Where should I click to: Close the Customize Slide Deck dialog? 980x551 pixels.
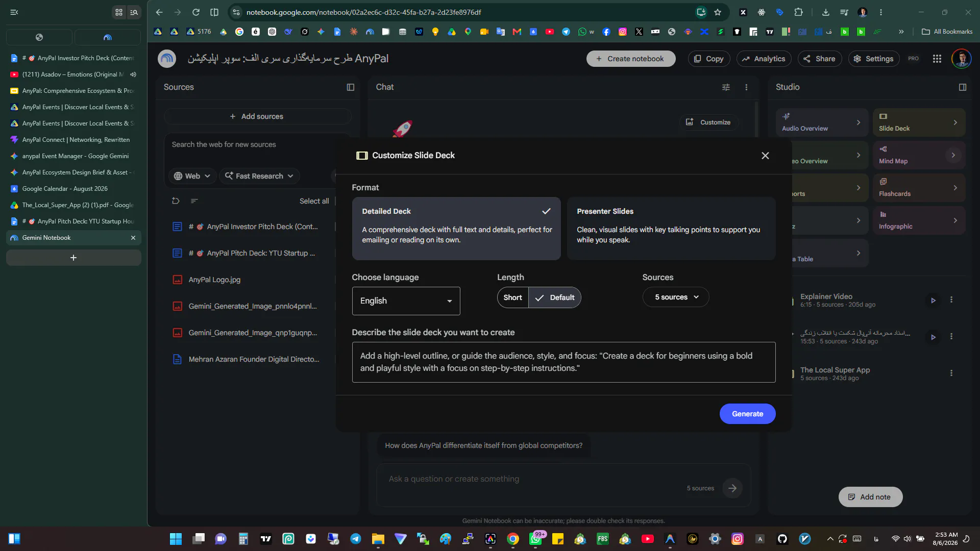tap(765, 156)
